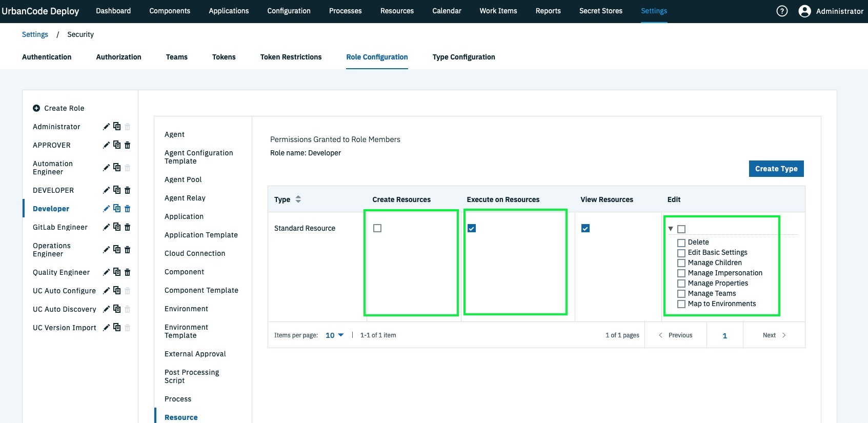Edit the UC Auto Discovery role
868x423 pixels.
coord(106,309)
